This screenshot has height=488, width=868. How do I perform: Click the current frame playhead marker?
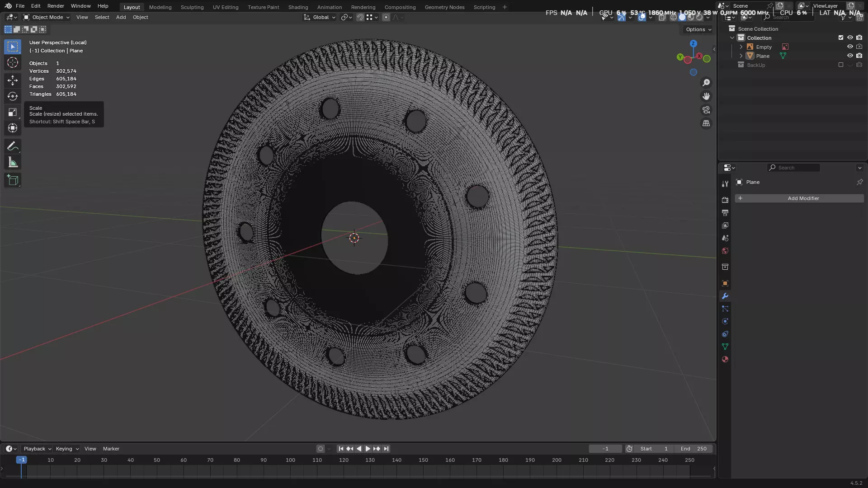(x=21, y=460)
